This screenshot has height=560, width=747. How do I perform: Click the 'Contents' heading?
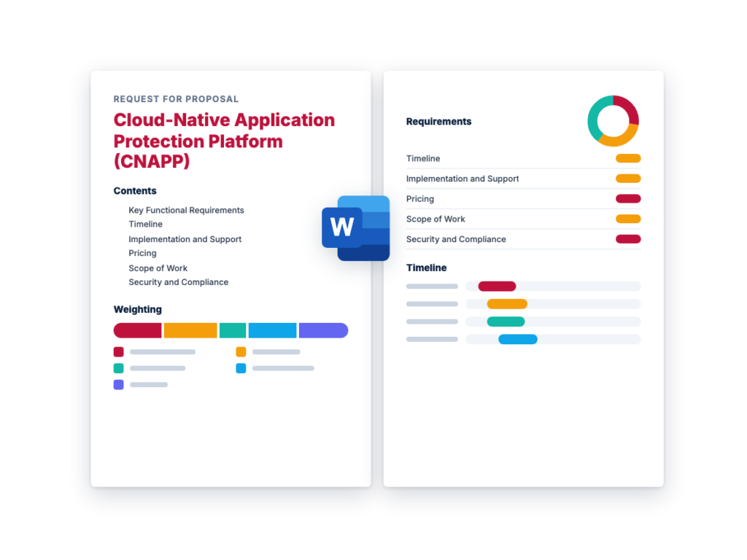pos(135,191)
